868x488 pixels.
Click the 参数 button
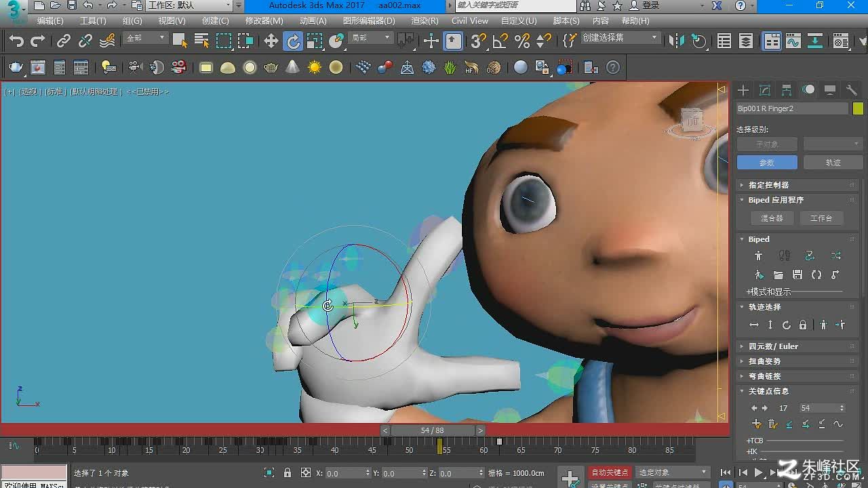(767, 163)
